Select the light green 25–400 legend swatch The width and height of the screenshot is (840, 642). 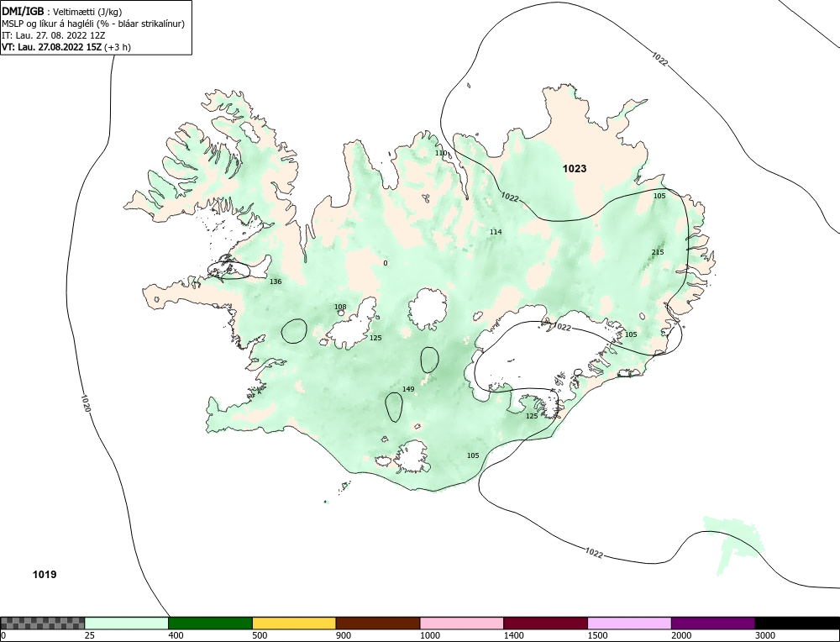tap(127, 623)
